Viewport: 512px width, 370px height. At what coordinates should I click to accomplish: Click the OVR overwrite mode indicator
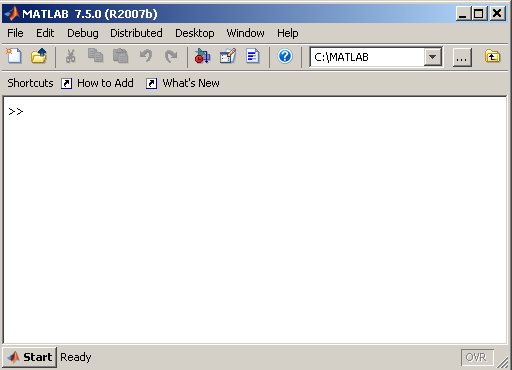click(477, 358)
